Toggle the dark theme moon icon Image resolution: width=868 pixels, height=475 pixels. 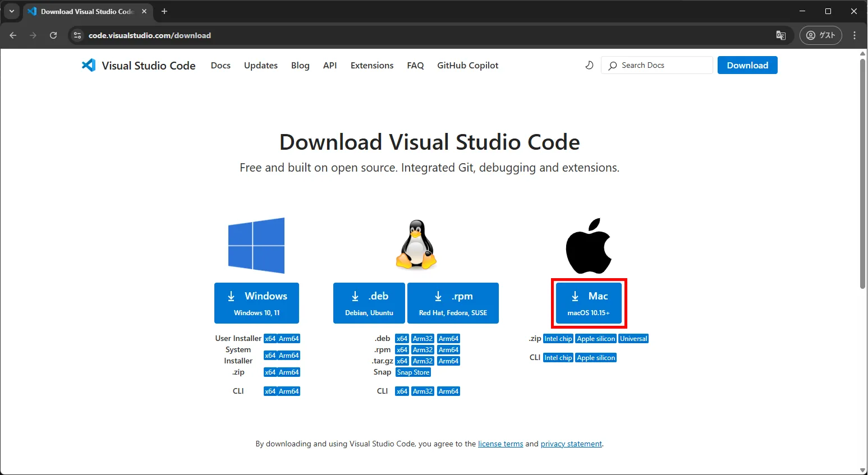[589, 65]
